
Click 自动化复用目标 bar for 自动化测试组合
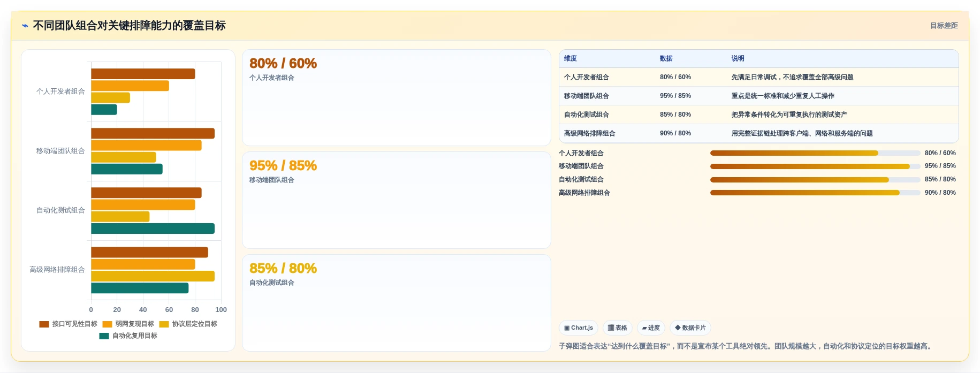click(x=153, y=229)
